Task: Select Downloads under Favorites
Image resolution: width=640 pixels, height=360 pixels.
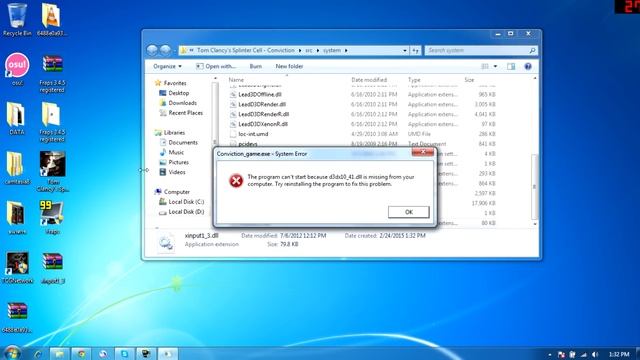Action: [x=178, y=103]
